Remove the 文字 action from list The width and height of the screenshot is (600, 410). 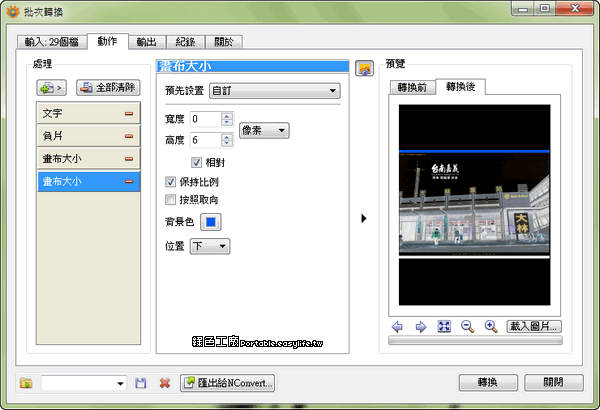click(x=130, y=112)
